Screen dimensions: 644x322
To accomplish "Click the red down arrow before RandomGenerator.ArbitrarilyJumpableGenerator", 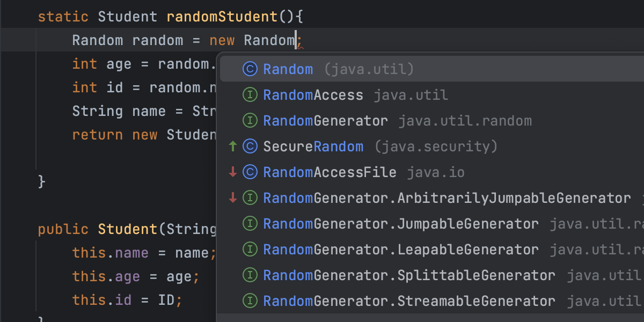I will click(x=233, y=197).
